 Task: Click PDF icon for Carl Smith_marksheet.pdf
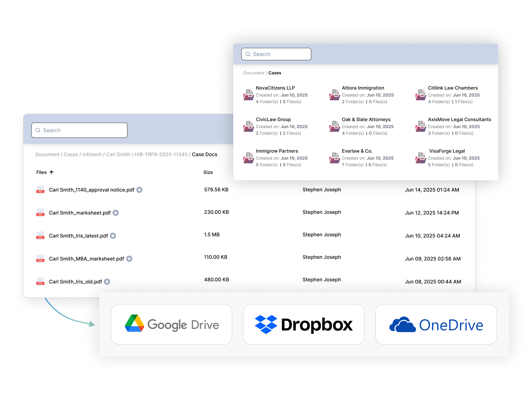[40, 213]
